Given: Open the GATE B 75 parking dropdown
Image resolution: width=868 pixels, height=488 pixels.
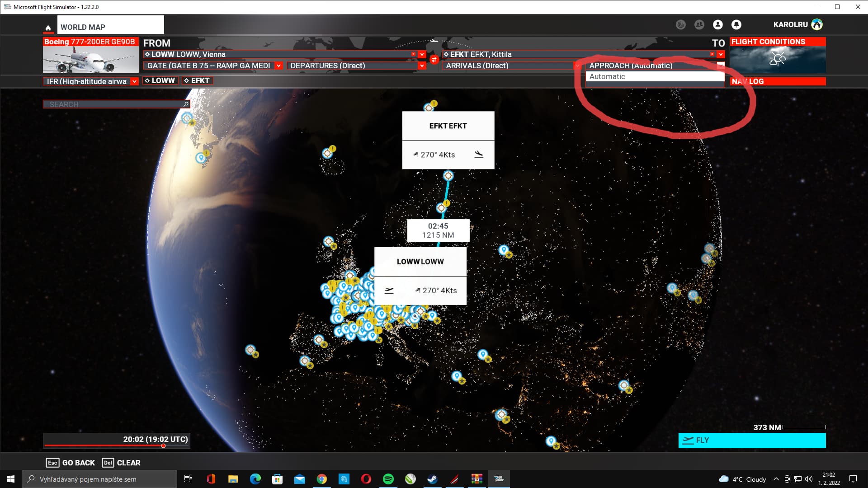Looking at the screenshot, I should click(x=279, y=66).
